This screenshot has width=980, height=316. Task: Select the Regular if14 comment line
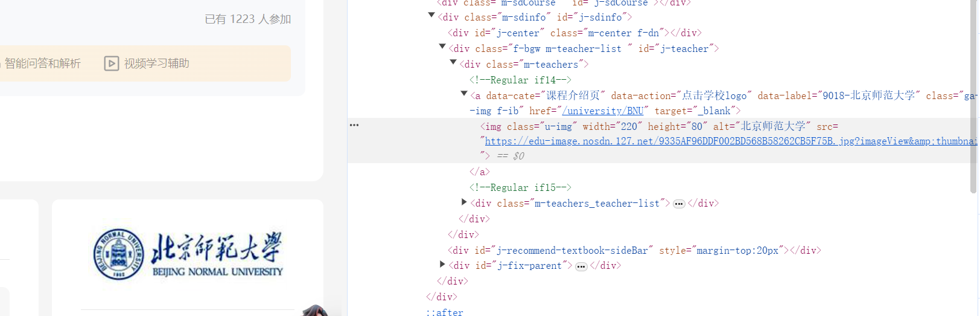coord(520,80)
